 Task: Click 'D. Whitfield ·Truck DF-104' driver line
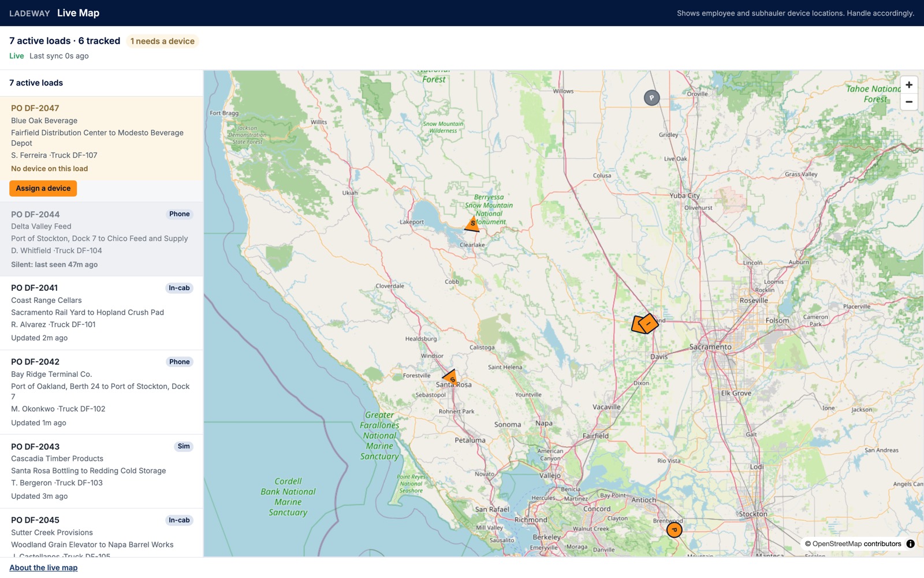(57, 251)
